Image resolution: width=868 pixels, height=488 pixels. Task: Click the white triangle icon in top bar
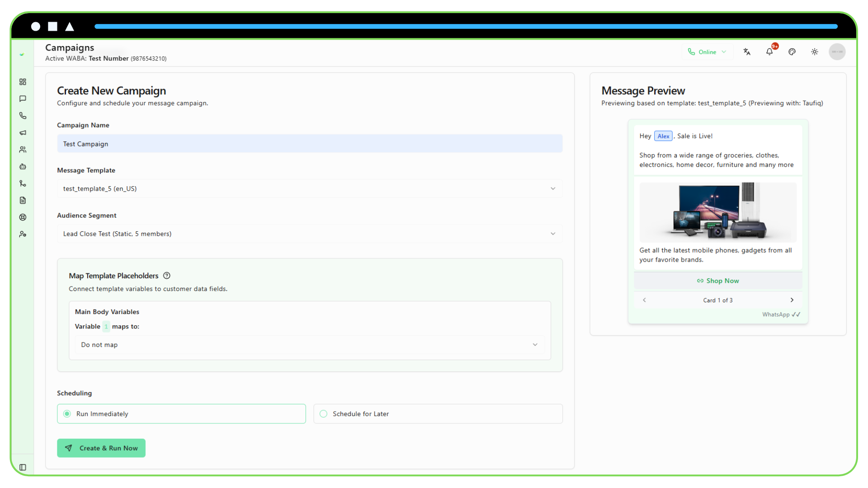click(70, 27)
